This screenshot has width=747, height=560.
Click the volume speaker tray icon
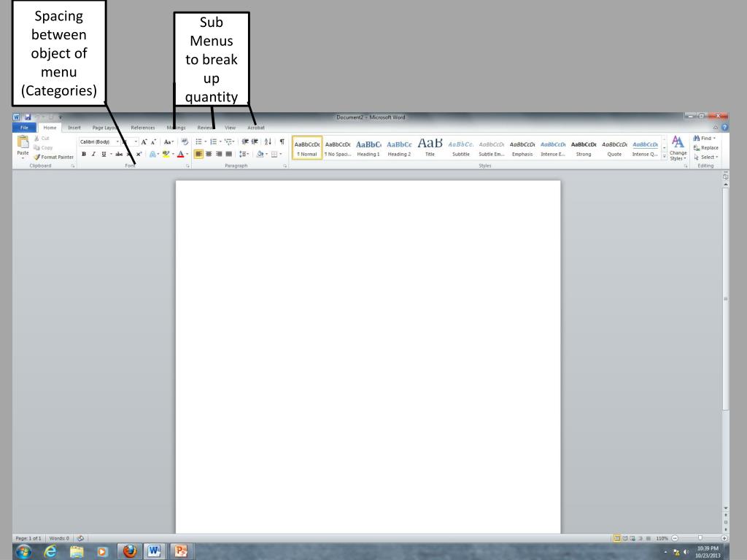pyautogui.click(x=686, y=553)
